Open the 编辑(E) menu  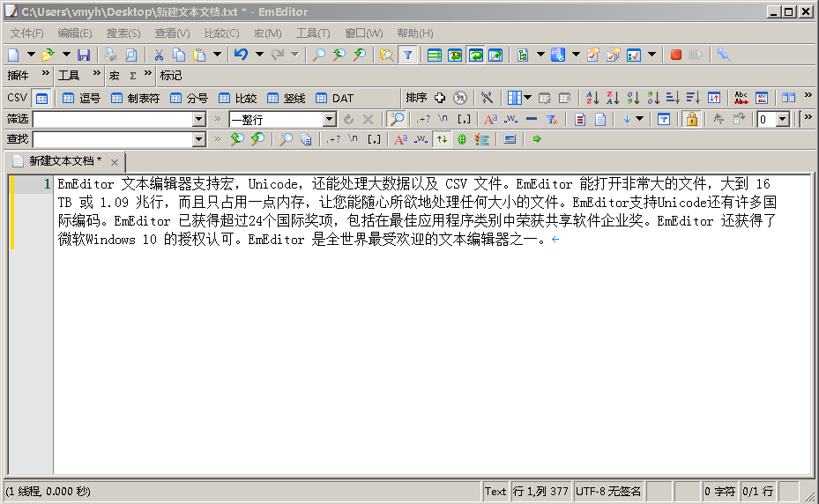(x=75, y=33)
